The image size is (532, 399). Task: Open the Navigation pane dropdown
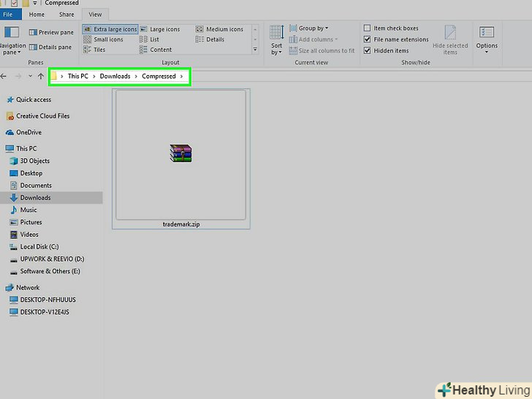coord(12,41)
